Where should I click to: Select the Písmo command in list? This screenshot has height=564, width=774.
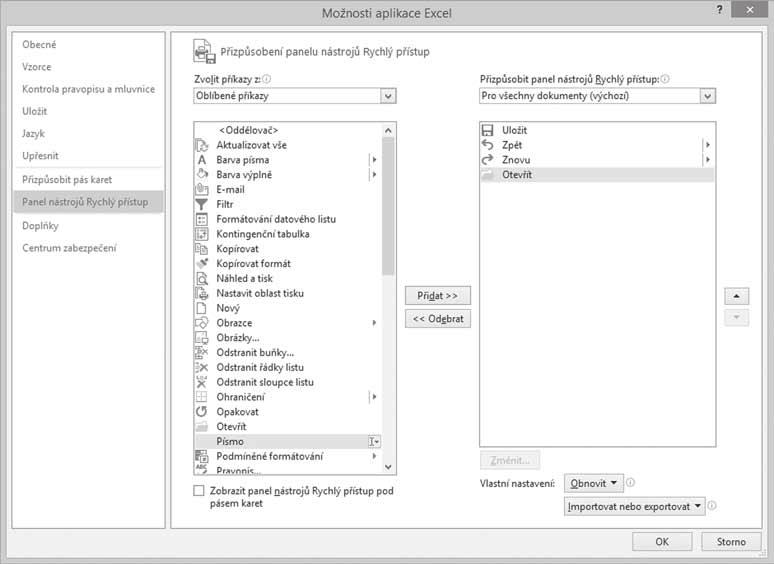[x=288, y=441]
